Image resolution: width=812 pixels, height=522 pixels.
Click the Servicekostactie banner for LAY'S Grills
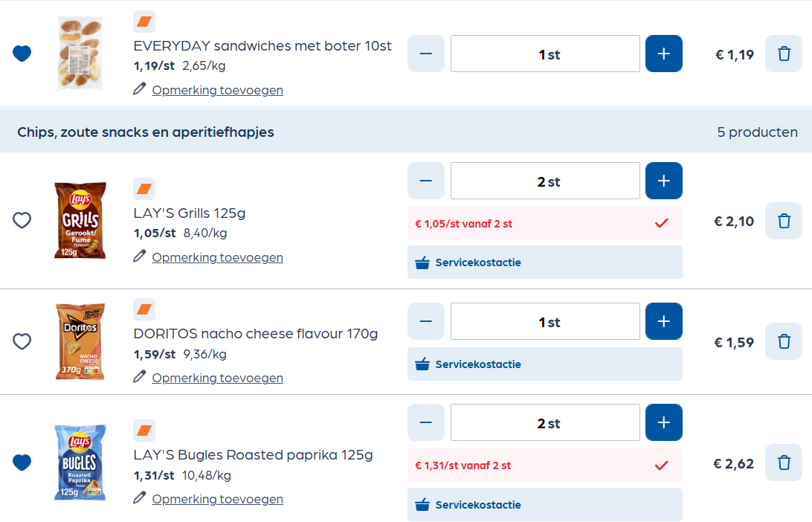click(544, 262)
